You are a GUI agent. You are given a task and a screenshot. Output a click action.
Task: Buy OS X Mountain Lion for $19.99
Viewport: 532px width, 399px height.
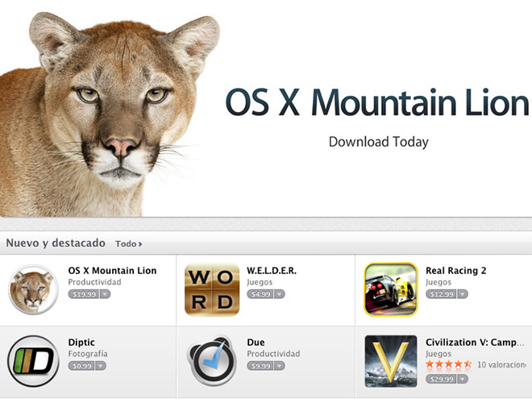pos(84,294)
